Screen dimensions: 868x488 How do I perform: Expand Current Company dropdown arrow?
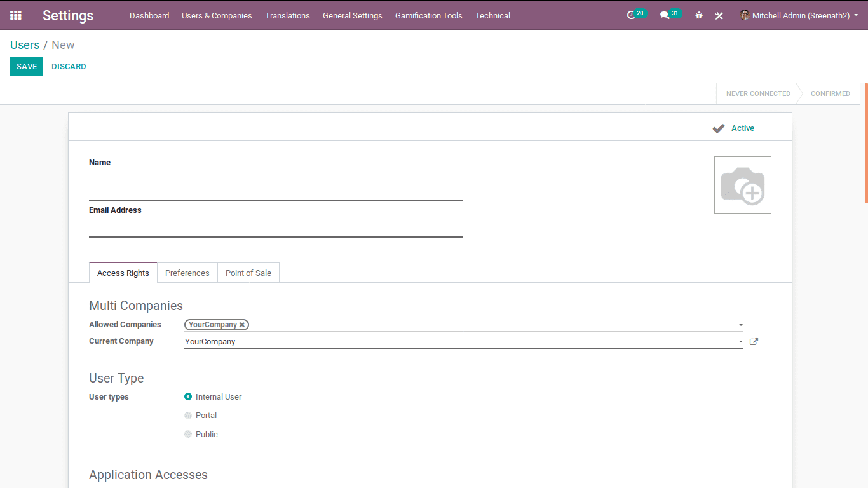tap(740, 342)
